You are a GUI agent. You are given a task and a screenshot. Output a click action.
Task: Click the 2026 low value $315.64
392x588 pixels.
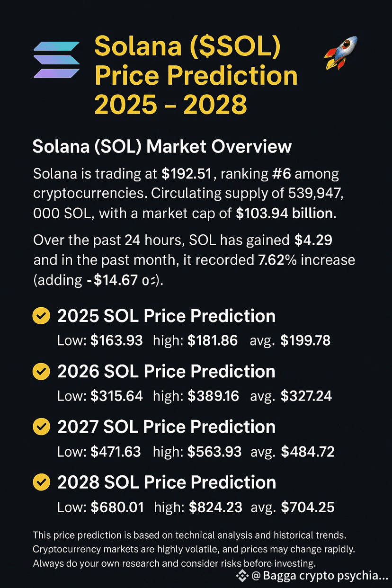[116, 396]
